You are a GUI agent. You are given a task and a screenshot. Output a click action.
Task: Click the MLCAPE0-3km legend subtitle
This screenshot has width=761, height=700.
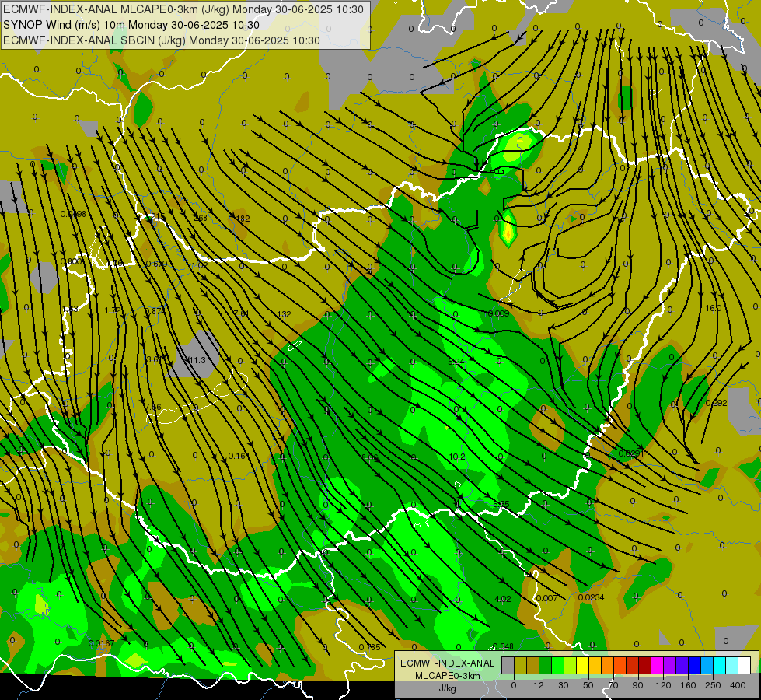(x=448, y=676)
